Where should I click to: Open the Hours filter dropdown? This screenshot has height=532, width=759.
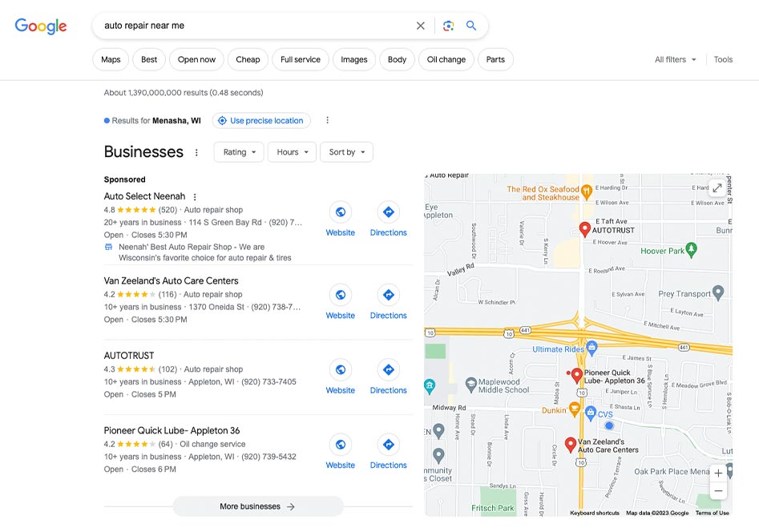pyautogui.click(x=292, y=152)
